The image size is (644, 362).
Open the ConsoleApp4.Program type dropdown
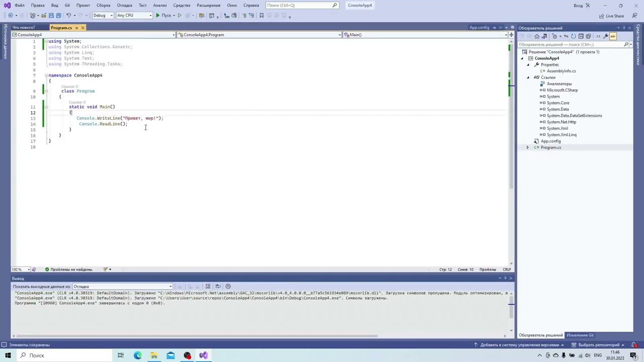pyautogui.click(x=259, y=35)
